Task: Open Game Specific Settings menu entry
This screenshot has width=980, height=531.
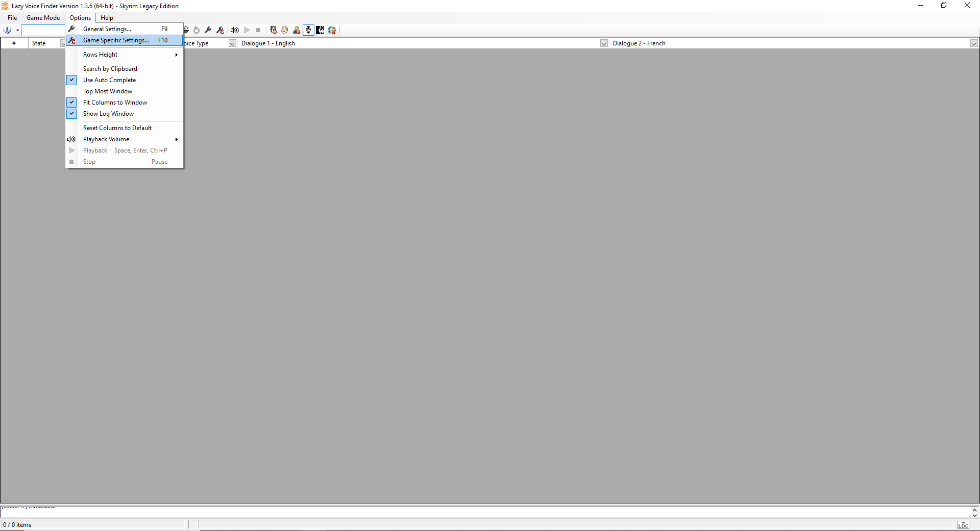Action: 125,40
